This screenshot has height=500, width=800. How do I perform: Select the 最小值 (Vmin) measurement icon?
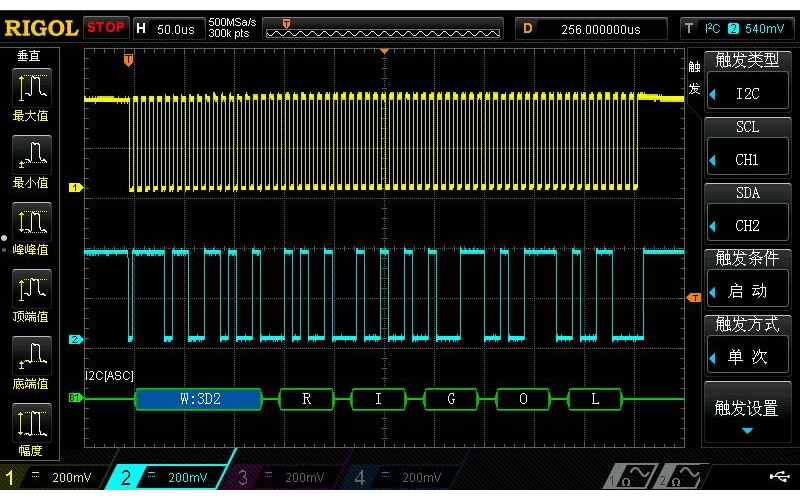click(31, 155)
